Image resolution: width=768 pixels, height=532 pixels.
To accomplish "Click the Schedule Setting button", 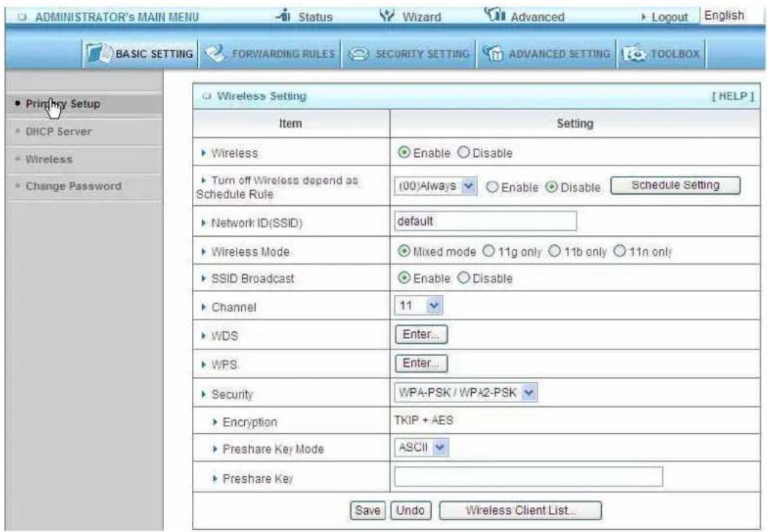I will (x=676, y=185).
